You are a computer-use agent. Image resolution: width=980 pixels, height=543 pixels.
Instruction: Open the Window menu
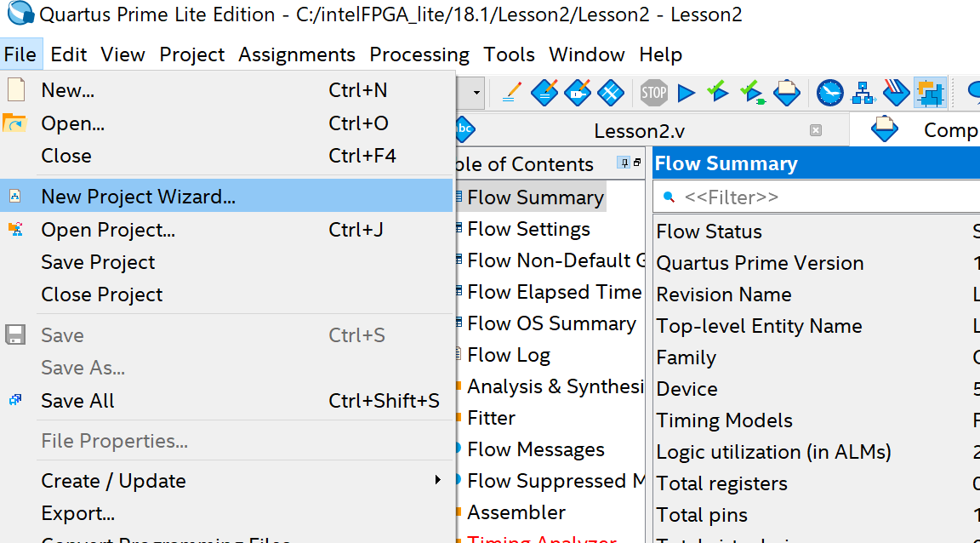click(x=587, y=54)
